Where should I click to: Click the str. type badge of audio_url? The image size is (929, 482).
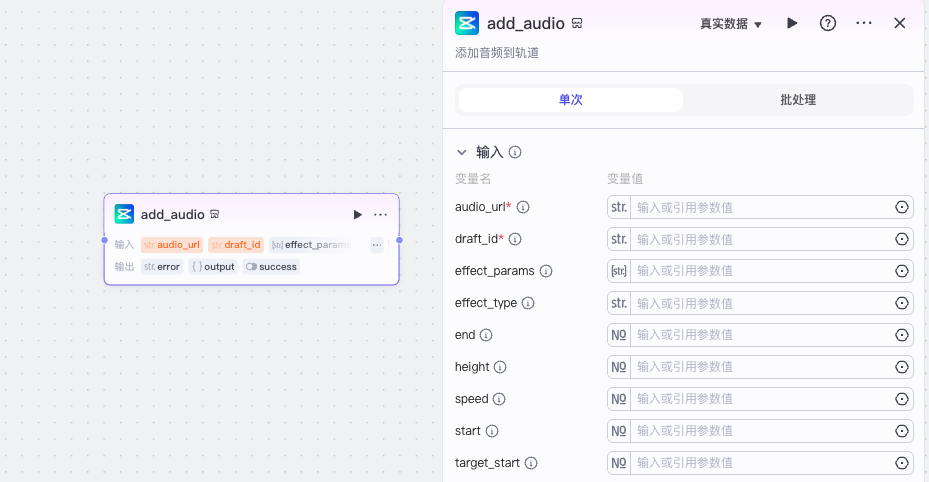[619, 207]
